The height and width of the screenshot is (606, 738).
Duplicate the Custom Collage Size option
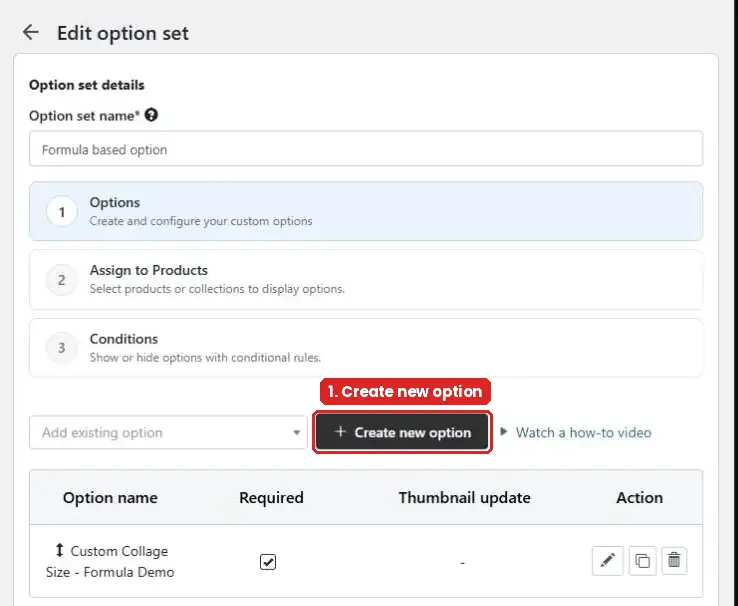click(x=642, y=560)
